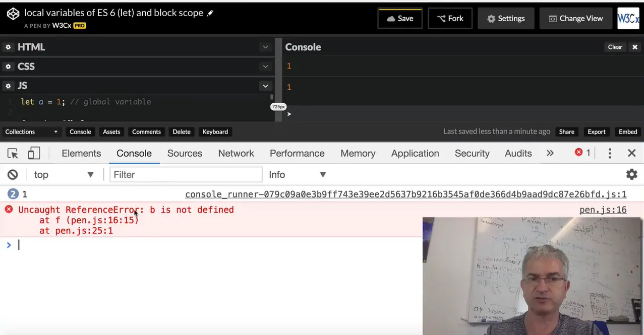Select the Console tab in DevTools

134,153
